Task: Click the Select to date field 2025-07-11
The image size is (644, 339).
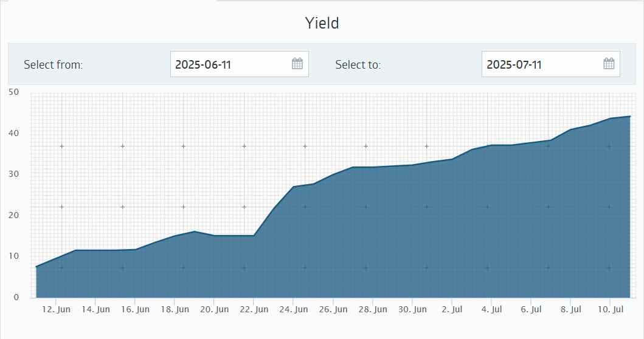Action: pyautogui.click(x=551, y=64)
